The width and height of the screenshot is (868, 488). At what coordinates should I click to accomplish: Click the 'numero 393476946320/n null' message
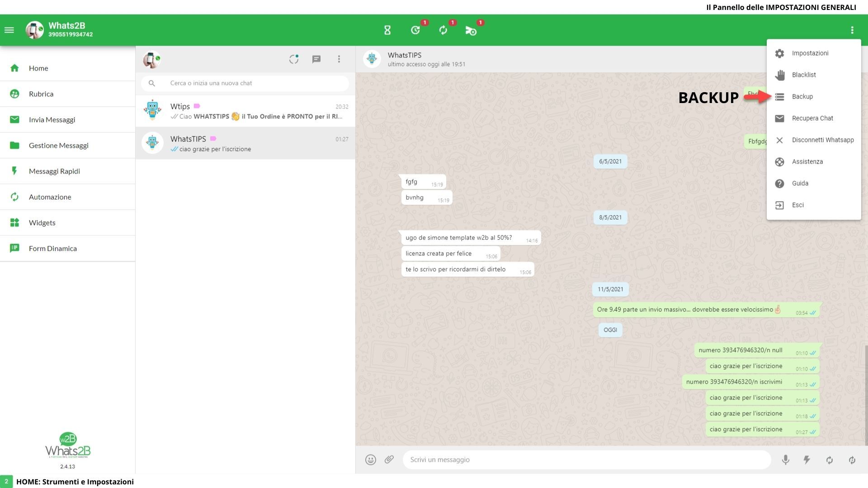[x=757, y=351]
